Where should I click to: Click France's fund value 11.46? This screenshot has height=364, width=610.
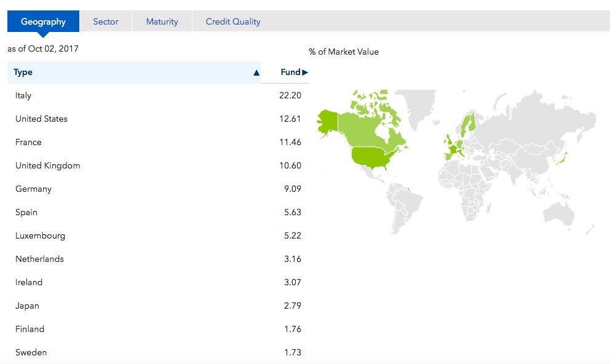[290, 142]
